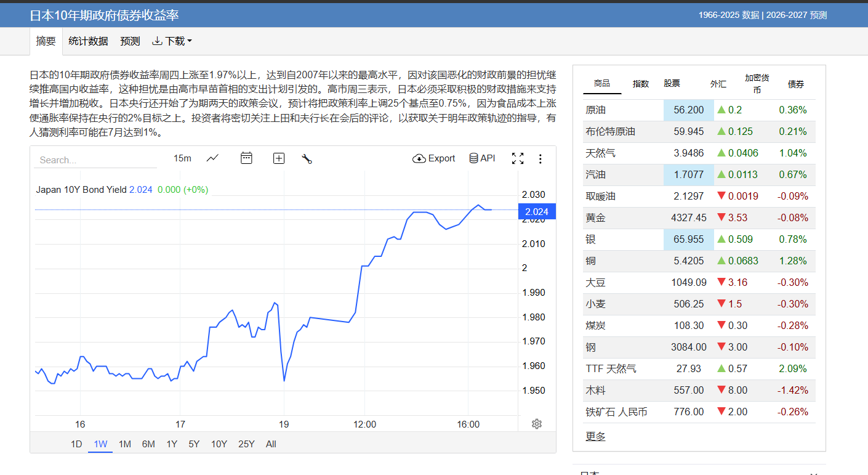Open the calendar date range picker
The width and height of the screenshot is (868, 475).
(x=246, y=158)
